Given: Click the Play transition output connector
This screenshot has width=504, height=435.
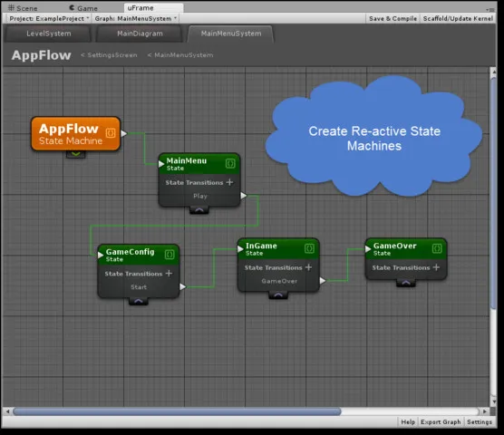Looking at the screenshot, I should (x=244, y=196).
